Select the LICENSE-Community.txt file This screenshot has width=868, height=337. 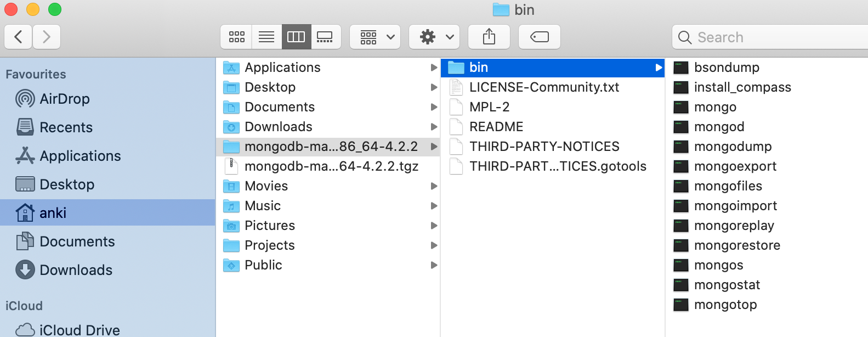click(553, 87)
